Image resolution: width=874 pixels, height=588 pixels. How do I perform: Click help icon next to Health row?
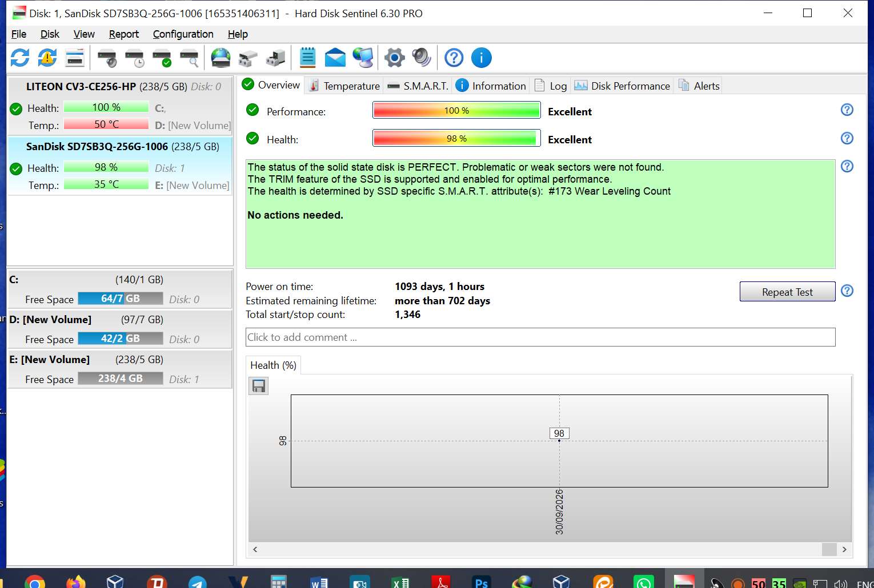pyautogui.click(x=847, y=138)
